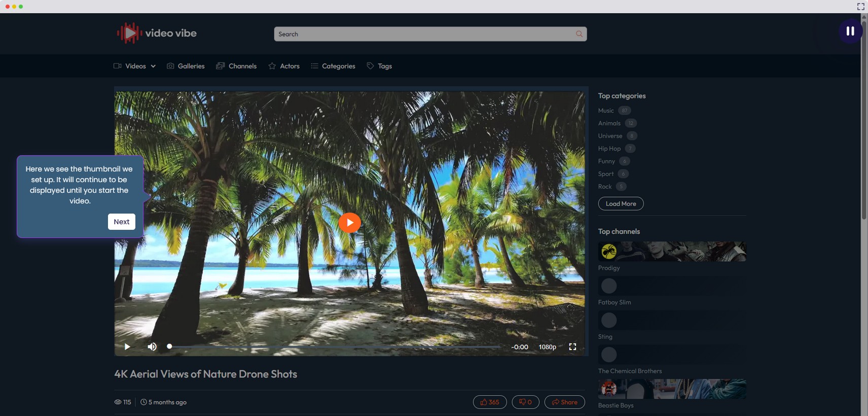Image resolution: width=868 pixels, height=416 pixels.
Task: Click Next in the tour tooltip
Action: (122, 222)
